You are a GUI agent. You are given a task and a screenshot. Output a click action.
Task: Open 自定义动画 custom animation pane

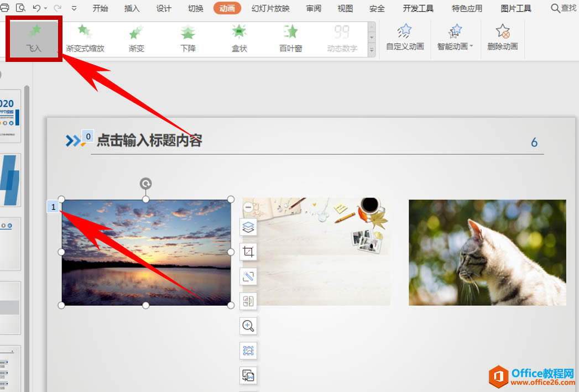point(405,37)
